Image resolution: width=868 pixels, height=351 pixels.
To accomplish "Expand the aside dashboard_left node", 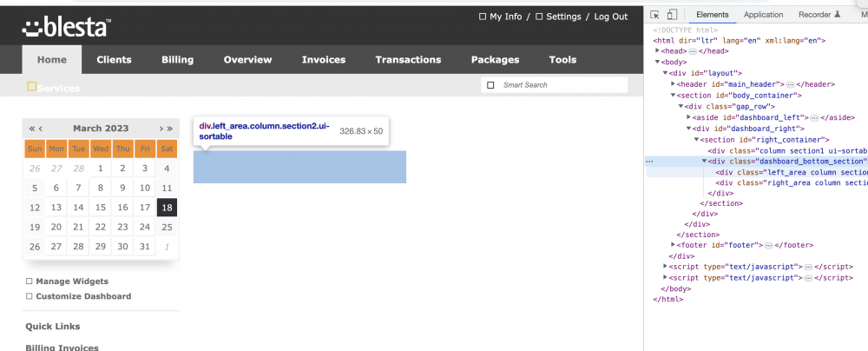I will 688,117.
